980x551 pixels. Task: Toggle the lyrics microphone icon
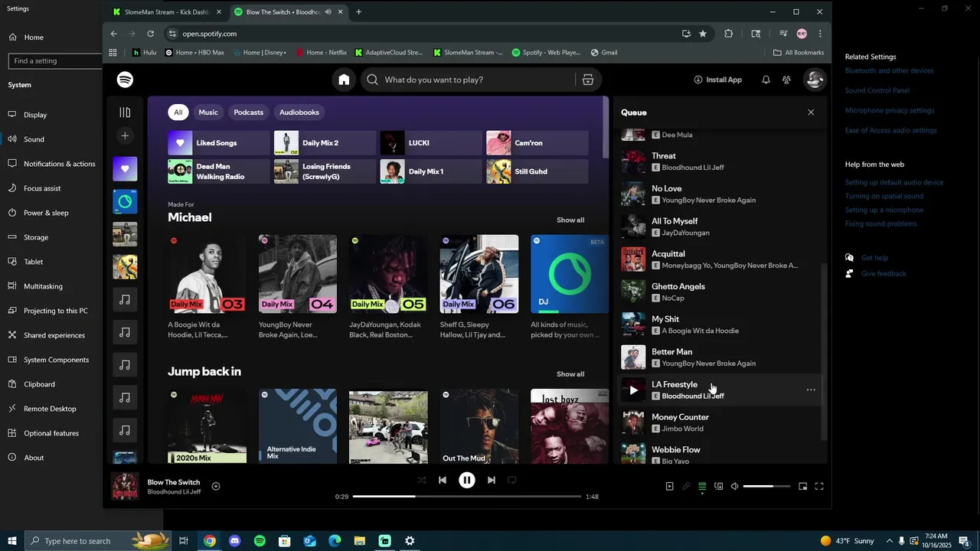[x=686, y=486]
